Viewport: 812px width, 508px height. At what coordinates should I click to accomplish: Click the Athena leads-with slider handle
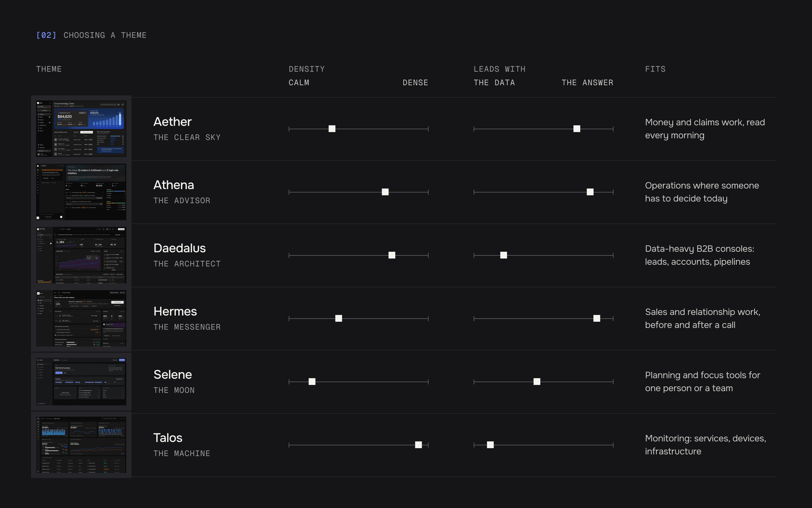(590, 192)
